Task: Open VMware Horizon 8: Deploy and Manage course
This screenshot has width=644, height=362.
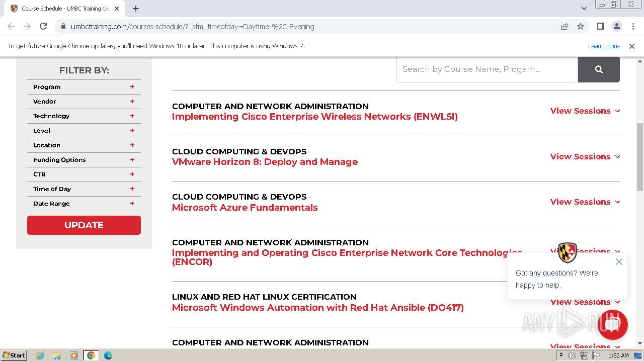Action: tap(265, 162)
